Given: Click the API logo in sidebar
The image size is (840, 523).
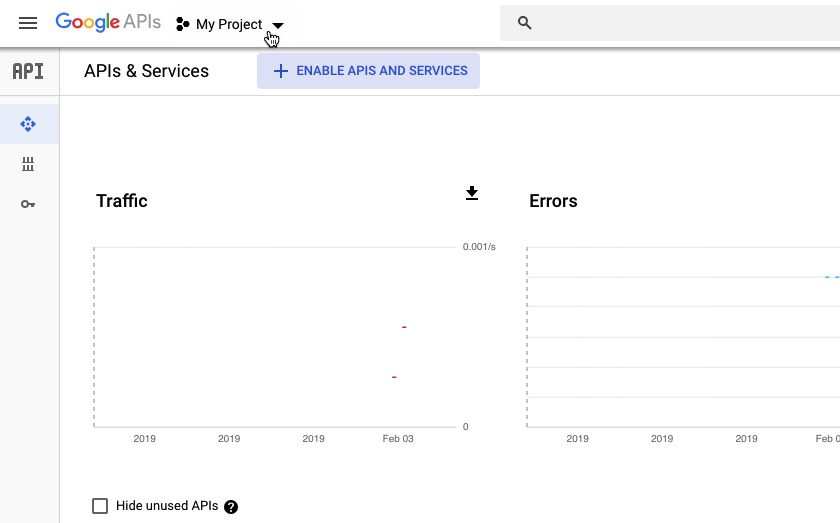Looking at the screenshot, I should [x=28, y=71].
